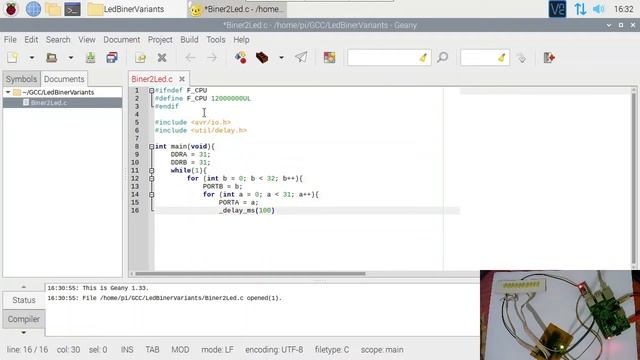This screenshot has width=640, height=360.
Task: Close the Biner2Led.c editor tab
Action: [x=182, y=79]
